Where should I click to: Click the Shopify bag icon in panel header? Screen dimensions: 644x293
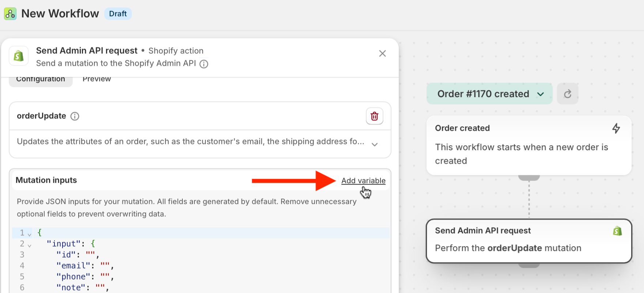[x=19, y=56]
